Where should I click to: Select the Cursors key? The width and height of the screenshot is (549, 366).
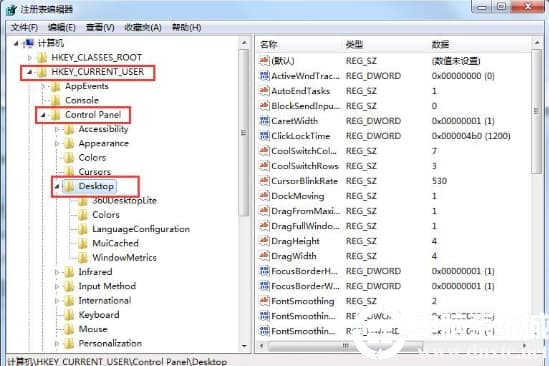(95, 172)
